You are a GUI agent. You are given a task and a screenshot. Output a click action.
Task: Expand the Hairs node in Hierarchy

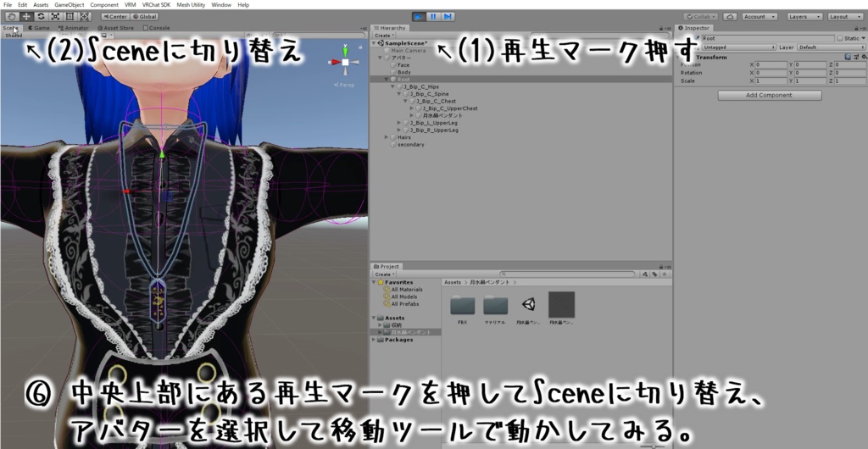point(387,137)
